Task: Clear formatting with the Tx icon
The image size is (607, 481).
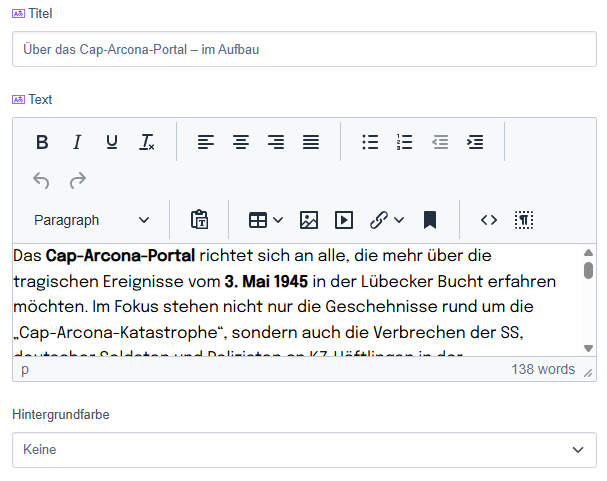Action: click(x=146, y=142)
